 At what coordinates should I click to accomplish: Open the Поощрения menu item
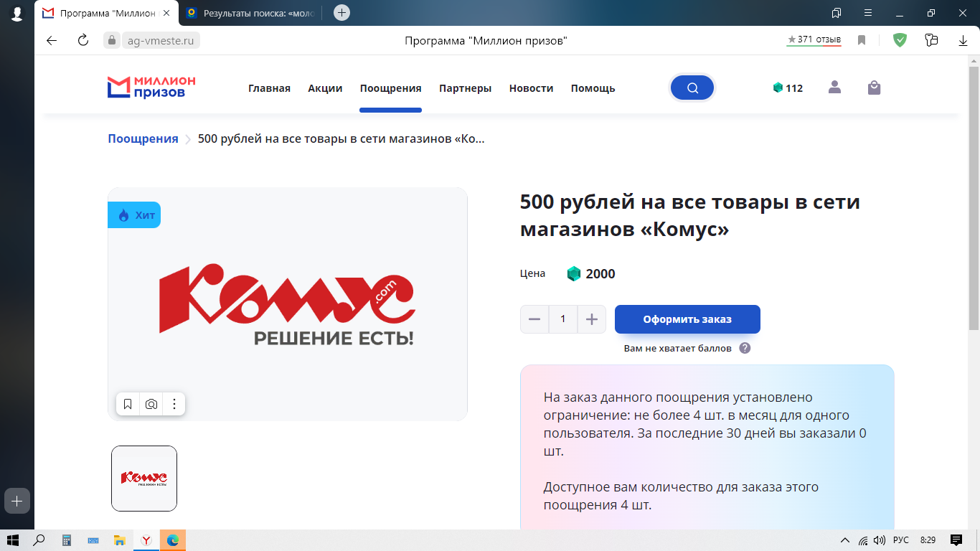390,88
